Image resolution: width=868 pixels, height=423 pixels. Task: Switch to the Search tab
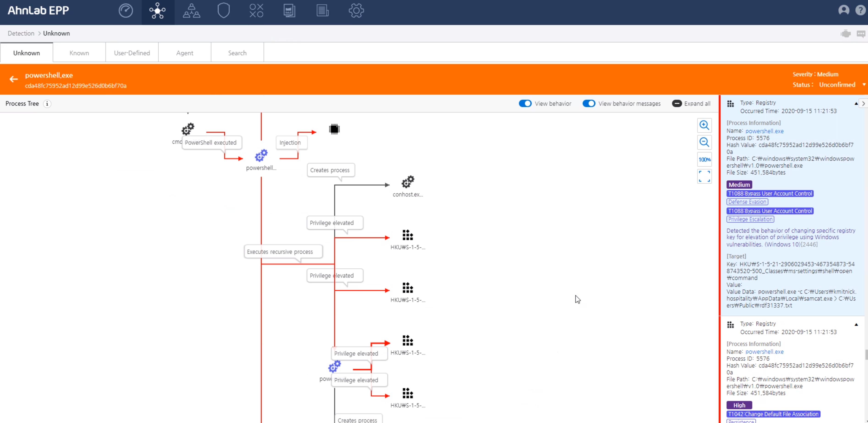[x=237, y=53]
